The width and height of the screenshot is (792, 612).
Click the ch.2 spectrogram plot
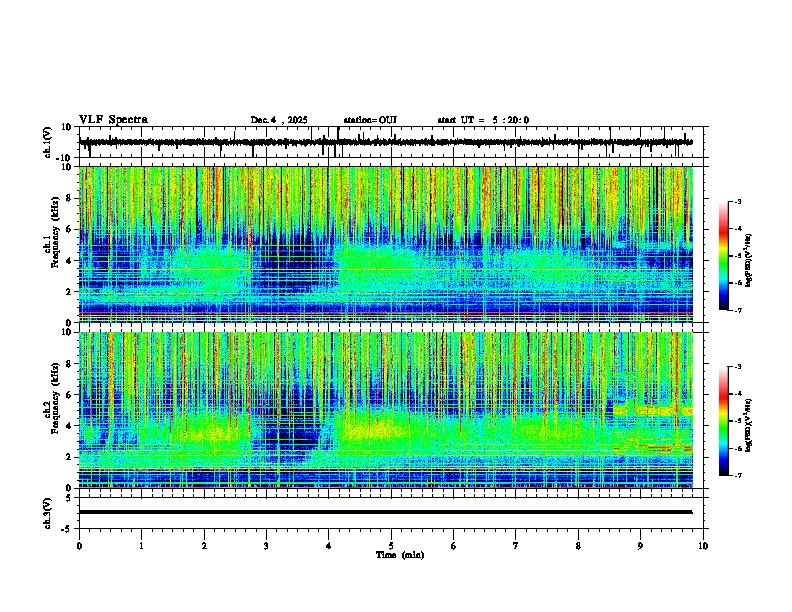point(386,410)
